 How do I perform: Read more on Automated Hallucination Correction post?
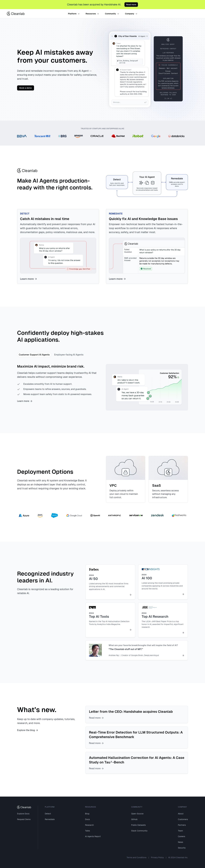(96, 768)
